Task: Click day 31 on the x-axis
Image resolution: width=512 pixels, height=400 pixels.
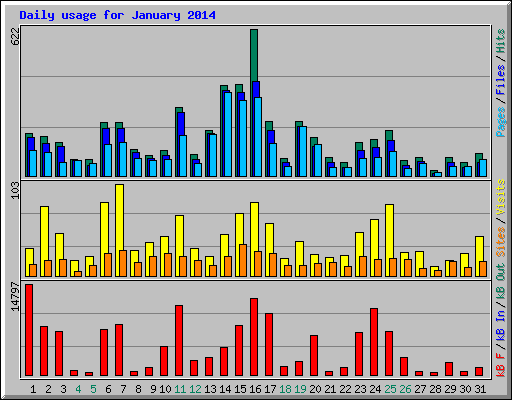Action: pyautogui.click(x=480, y=389)
